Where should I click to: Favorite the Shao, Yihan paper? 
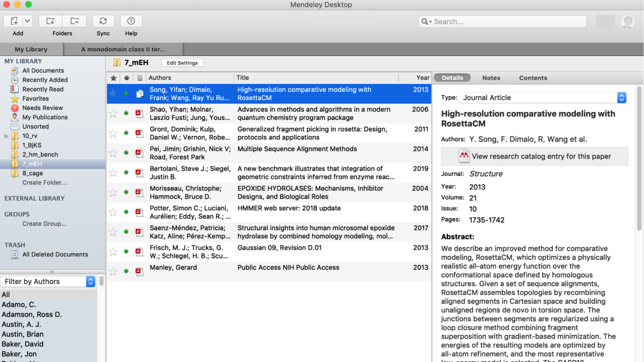pos(113,114)
